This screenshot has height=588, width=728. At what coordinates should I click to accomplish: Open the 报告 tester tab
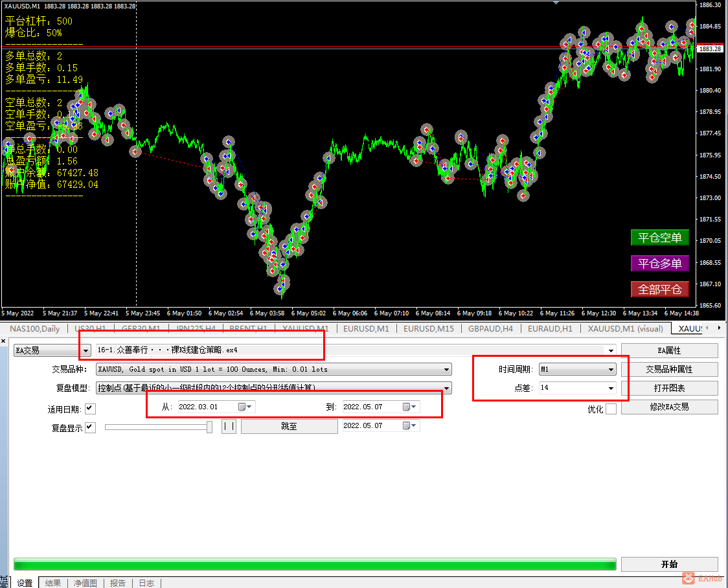[x=117, y=583]
